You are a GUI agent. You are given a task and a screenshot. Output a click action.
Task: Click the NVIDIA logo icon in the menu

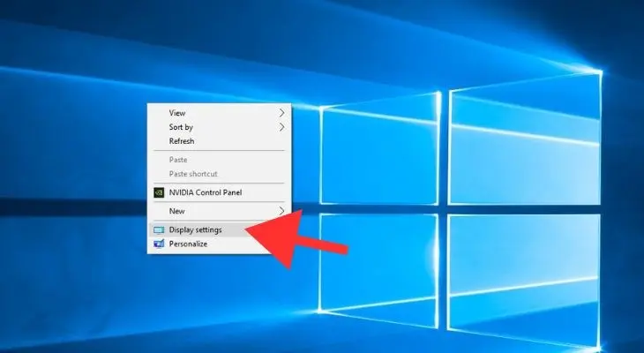159,192
